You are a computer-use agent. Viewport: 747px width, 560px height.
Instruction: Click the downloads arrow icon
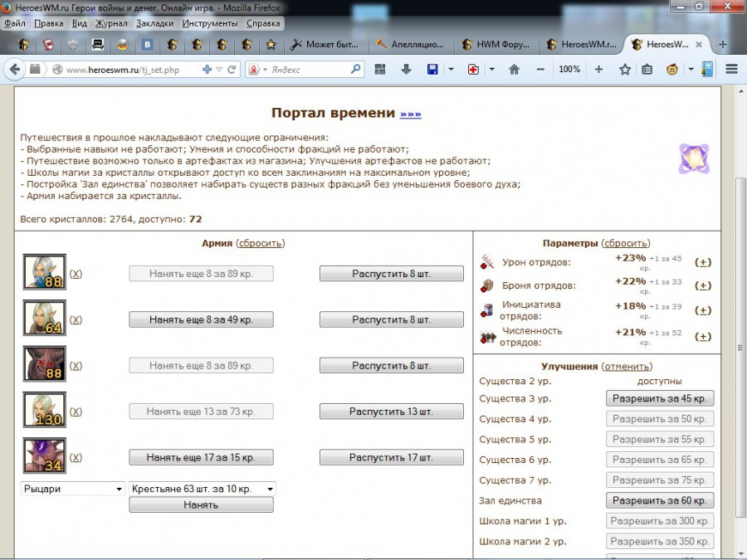406,70
